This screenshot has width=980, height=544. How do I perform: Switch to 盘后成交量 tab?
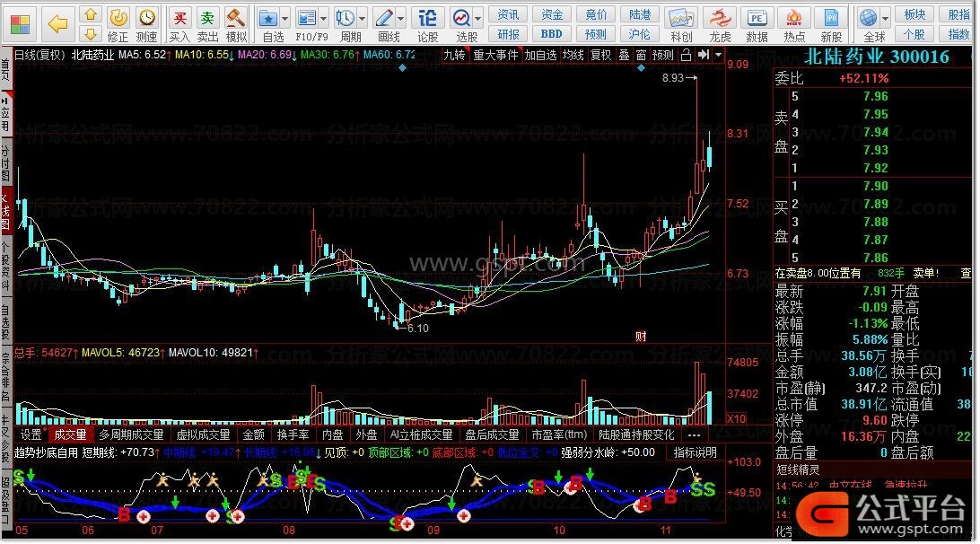(493, 434)
